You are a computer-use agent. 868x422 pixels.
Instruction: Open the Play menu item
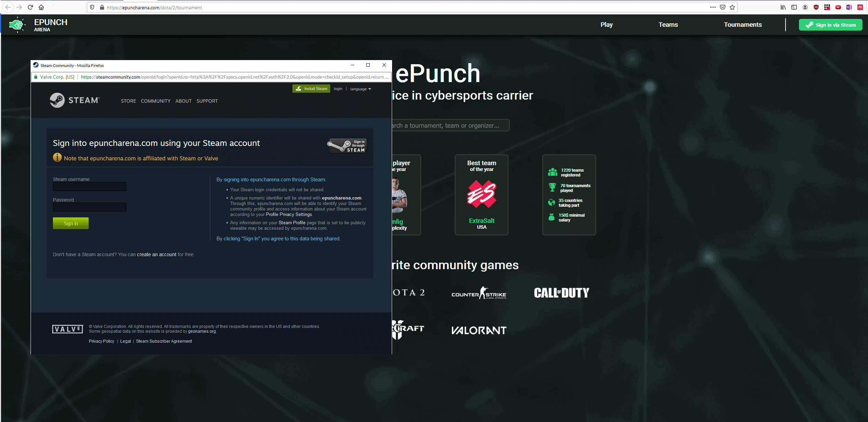tap(607, 25)
